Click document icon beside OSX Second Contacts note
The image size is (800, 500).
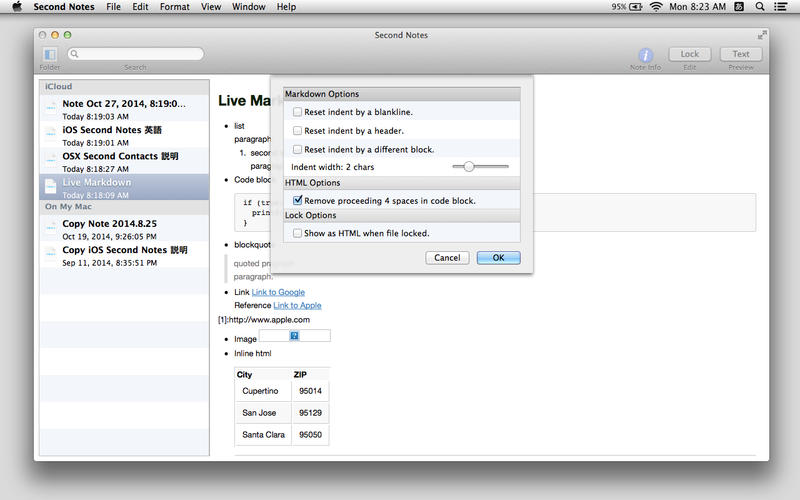click(x=51, y=160)
